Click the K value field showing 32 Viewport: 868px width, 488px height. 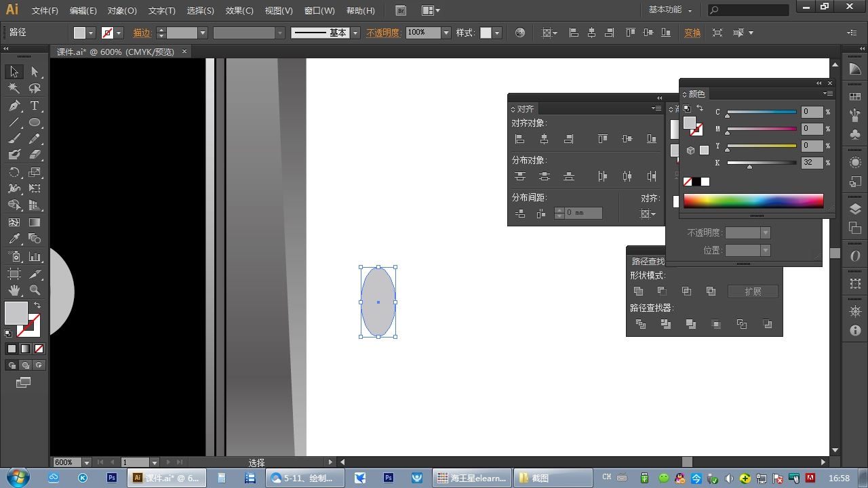pyautogui.click(x=812, y=163)
